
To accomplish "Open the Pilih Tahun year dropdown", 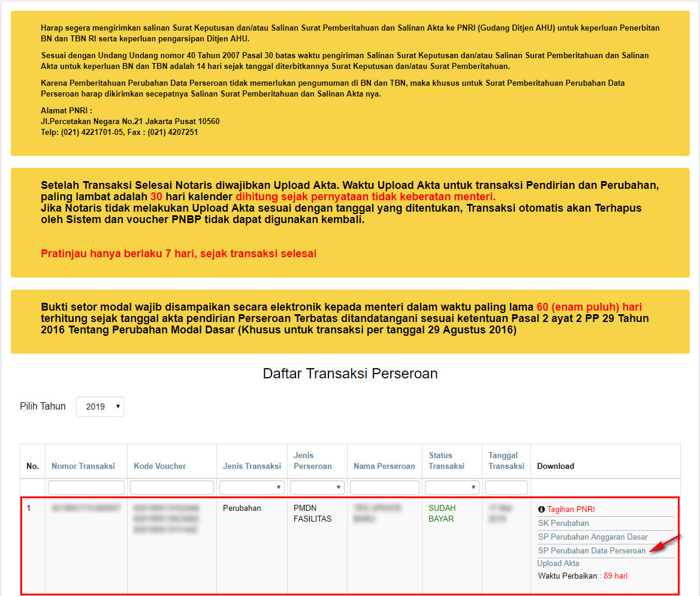I will pos(100,407).
